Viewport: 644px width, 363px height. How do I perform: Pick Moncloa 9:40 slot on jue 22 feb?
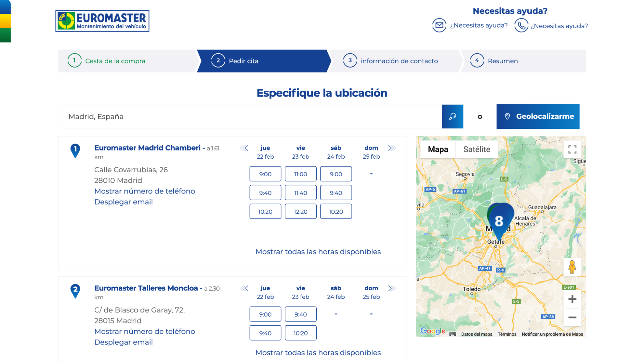pos(265,333)
